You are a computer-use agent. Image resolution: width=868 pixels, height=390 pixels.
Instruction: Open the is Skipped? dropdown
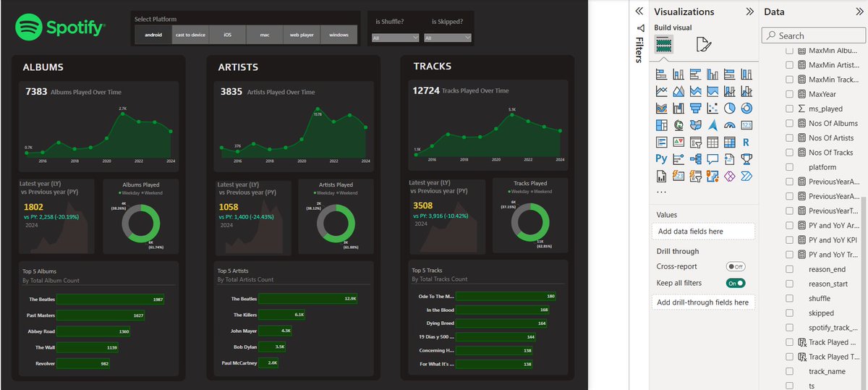(x=447, y=38)
